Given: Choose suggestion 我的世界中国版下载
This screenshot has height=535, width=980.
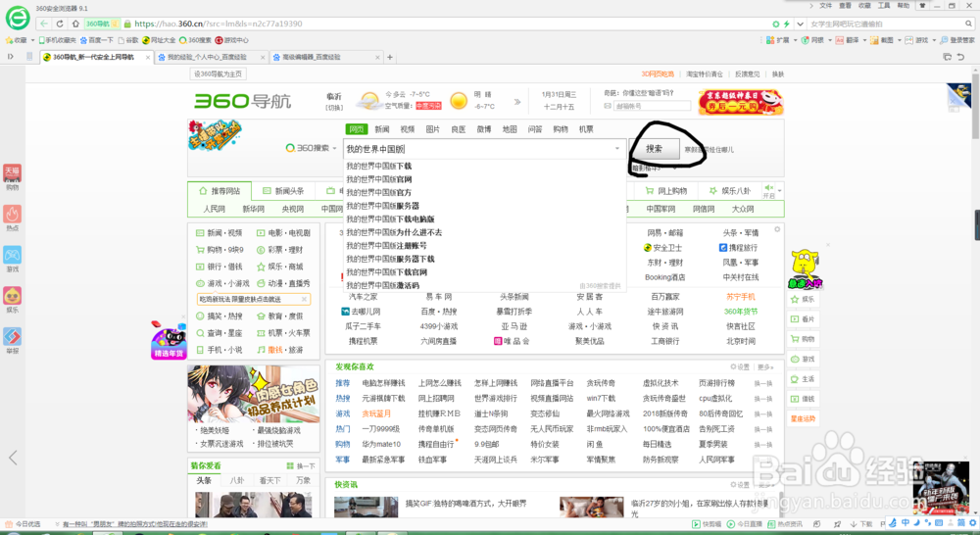Looking at the screenshot, I should 378,167.
